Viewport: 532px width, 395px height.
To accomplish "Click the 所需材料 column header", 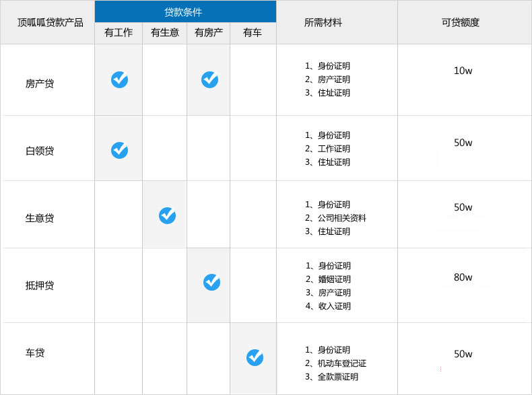I will (323, 22).
